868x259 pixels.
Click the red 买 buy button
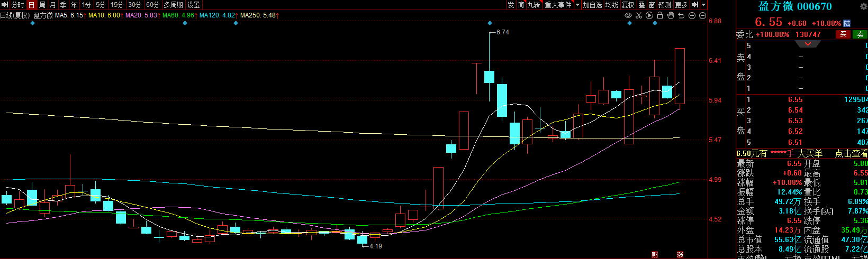[843, 34]
